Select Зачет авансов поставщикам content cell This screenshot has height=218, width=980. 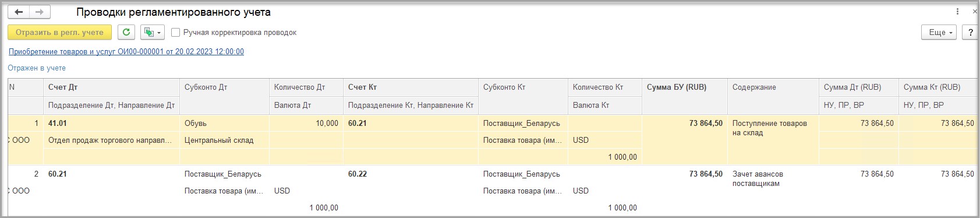click(758, 178)
